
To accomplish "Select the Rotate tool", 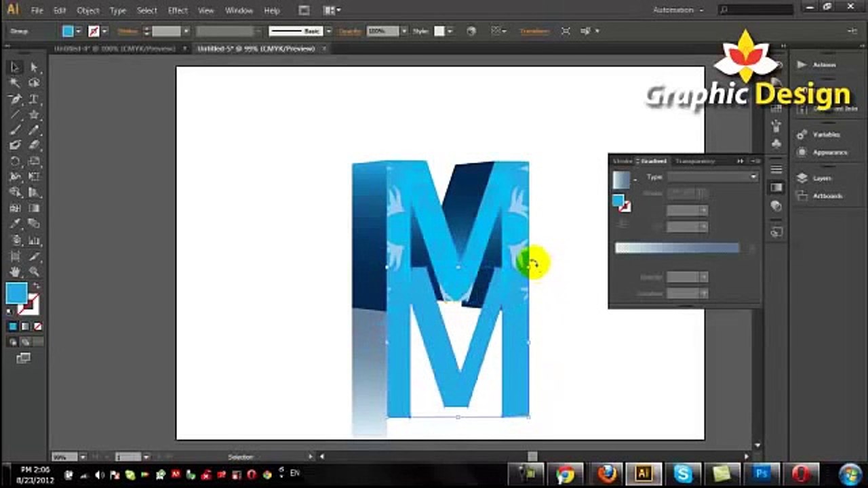I will (15, 161).
